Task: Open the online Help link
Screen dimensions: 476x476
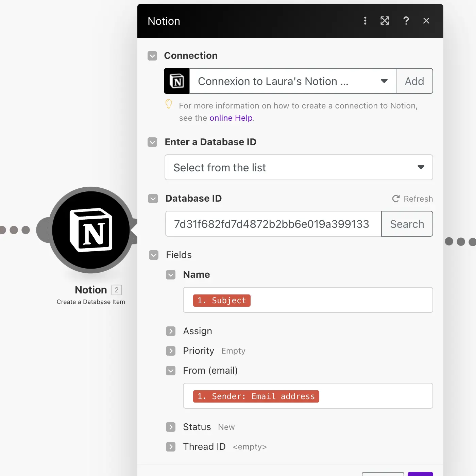Action: [231, 118]
